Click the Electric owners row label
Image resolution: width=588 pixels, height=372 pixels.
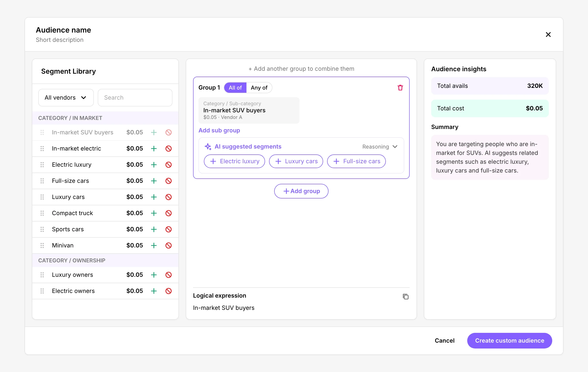[73, 291]
